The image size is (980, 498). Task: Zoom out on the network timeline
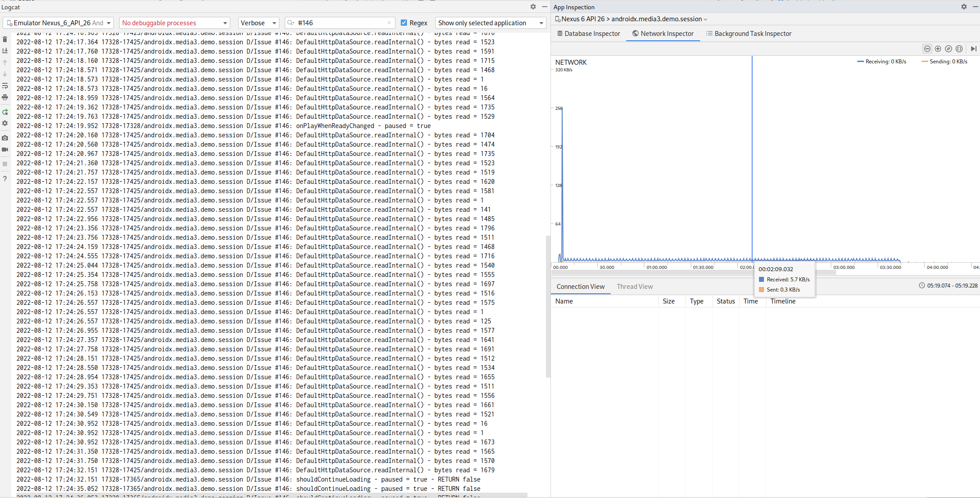tap(927, 49)
